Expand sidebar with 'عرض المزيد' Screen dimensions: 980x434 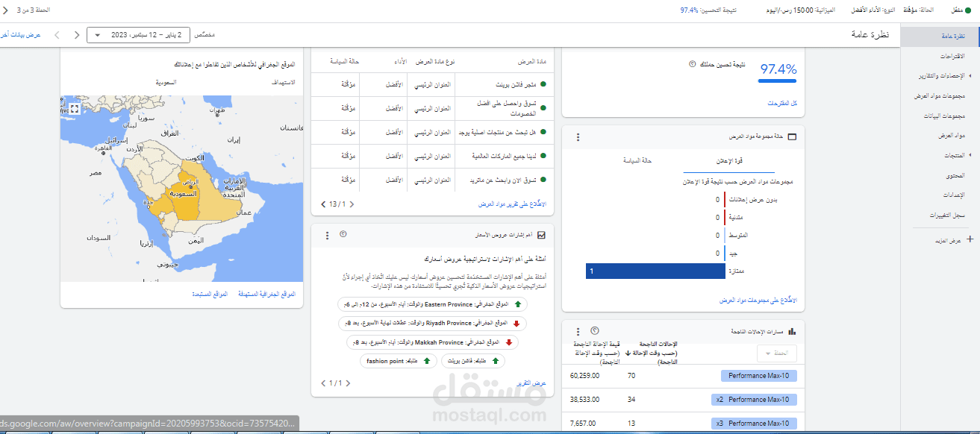pyautogui.click(x=948, y=241)
